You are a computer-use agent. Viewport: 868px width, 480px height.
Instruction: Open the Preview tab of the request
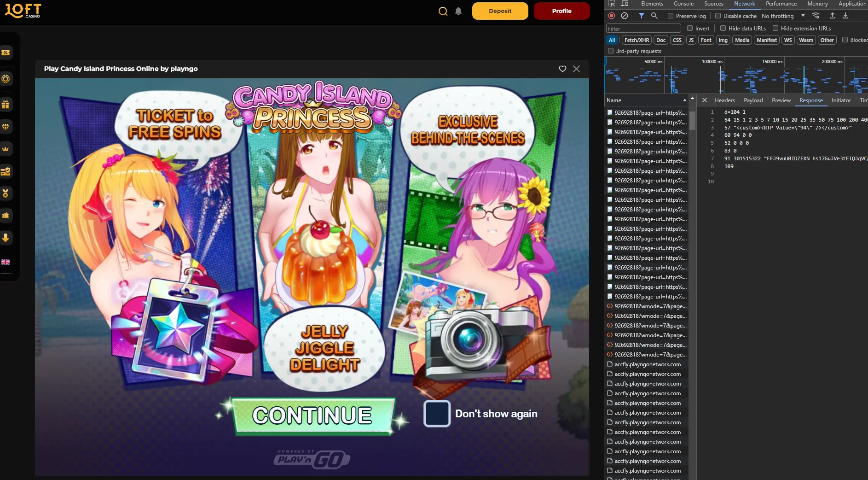point(781,100)
